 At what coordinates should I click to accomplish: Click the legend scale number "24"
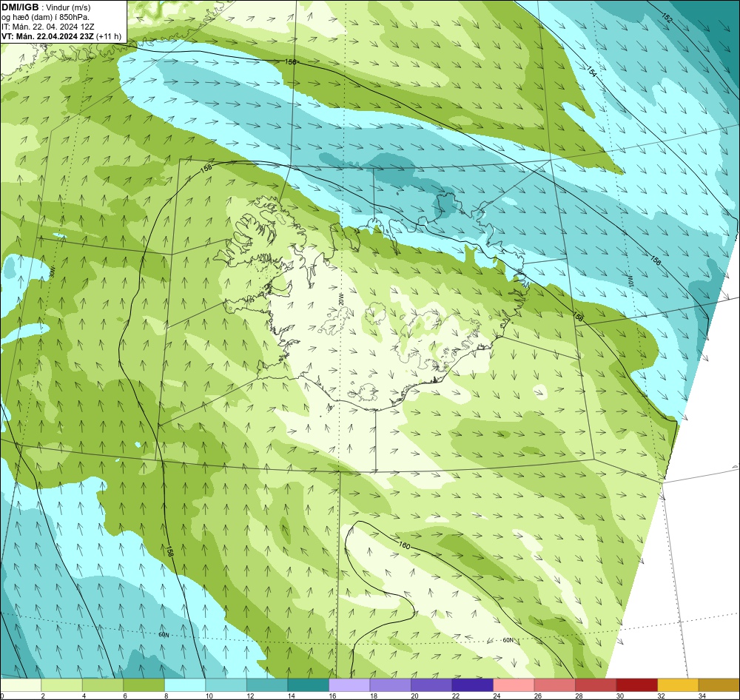497,696
